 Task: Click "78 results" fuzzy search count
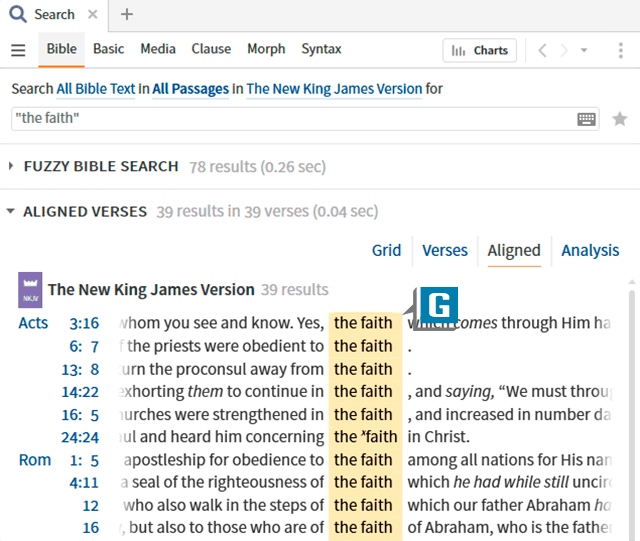coord(223,167)
